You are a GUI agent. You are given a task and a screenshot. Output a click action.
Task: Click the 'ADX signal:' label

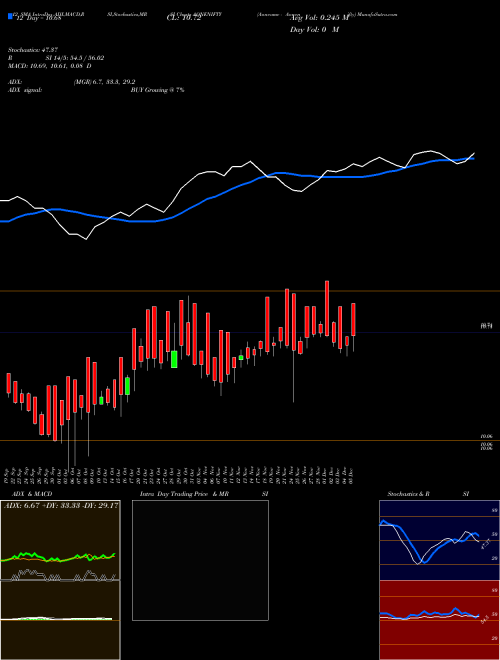click(24, 90)
